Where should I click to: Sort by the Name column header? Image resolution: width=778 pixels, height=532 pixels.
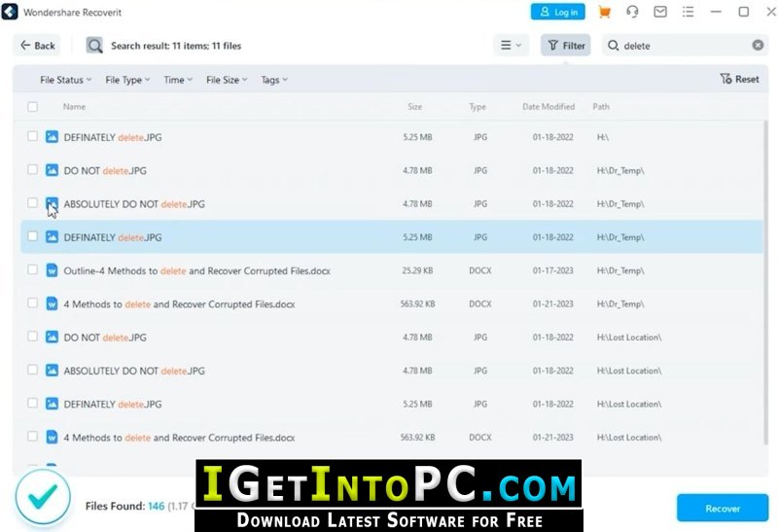click(x=74, y=107)
